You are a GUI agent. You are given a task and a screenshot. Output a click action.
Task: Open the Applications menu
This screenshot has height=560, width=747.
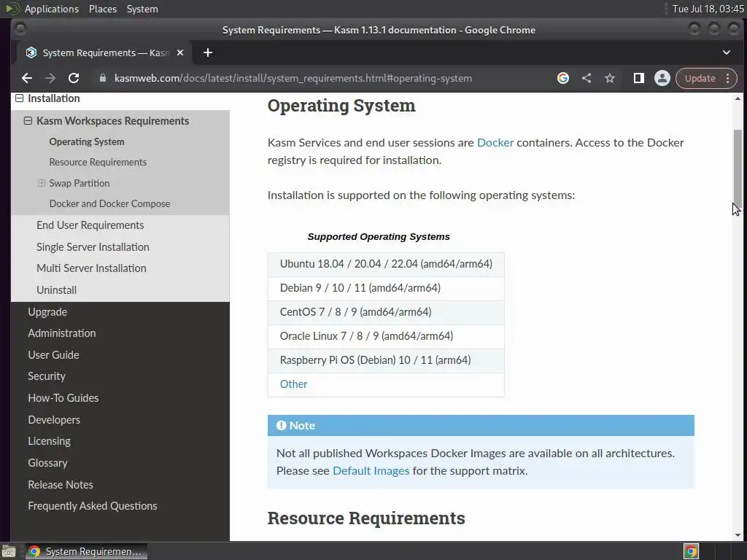[x=51, y=9]
